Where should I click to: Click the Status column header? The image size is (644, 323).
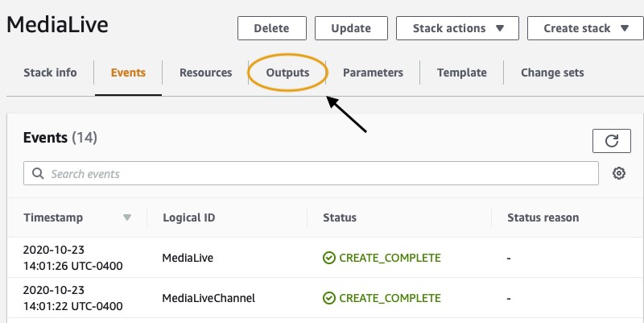[340, 217]
